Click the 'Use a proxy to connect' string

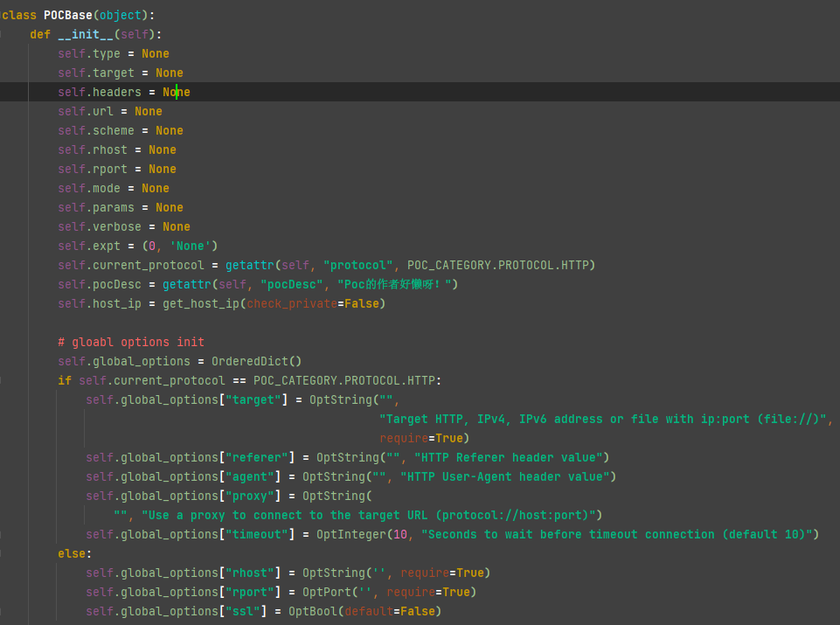tap(369, 516)
